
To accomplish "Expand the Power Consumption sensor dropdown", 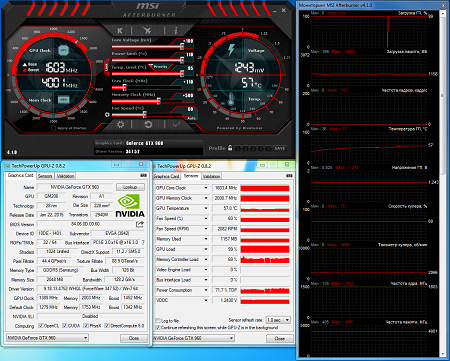I will pos(206,290).
